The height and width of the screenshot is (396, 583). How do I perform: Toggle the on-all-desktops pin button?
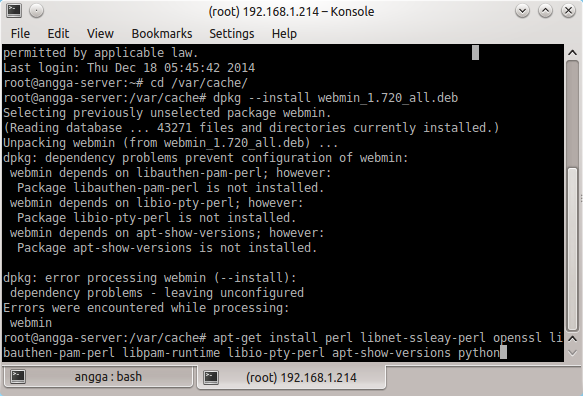pos(36,11)
